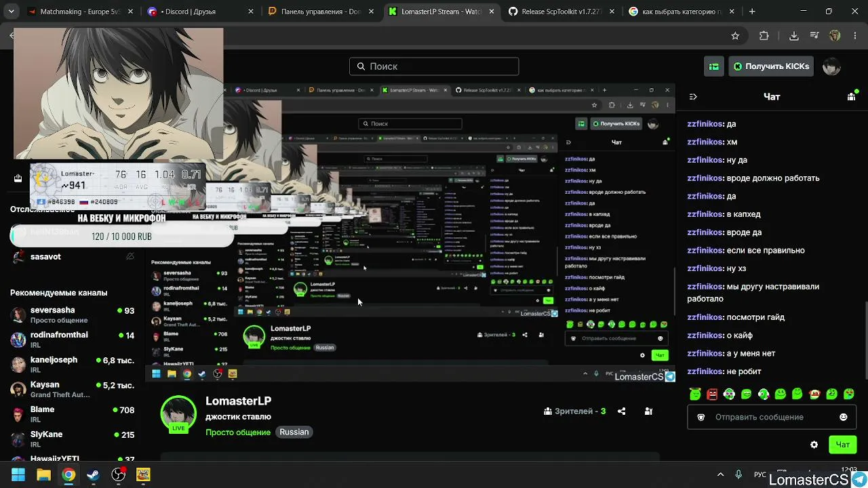
Task: Open the LomasterLP channel name link
Action: click(239, 401)
